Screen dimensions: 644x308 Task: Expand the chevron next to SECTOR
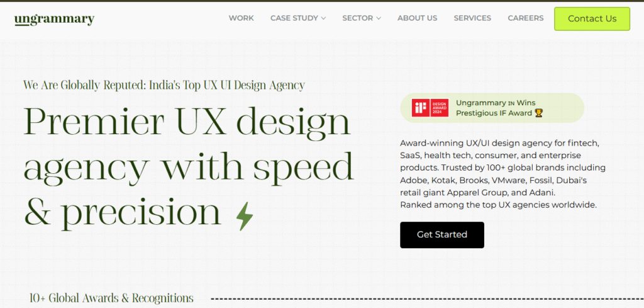[x=379, y=18]
